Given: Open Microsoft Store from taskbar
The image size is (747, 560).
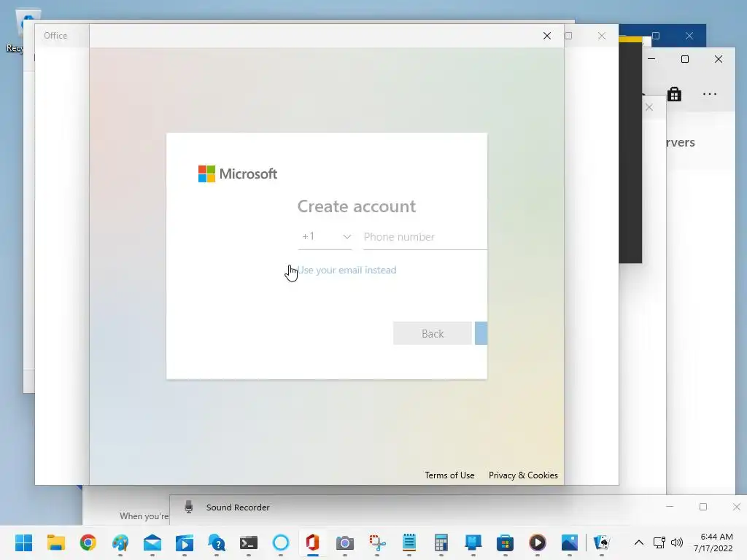Looking at the screenshot, I should (x=505, y=542).
